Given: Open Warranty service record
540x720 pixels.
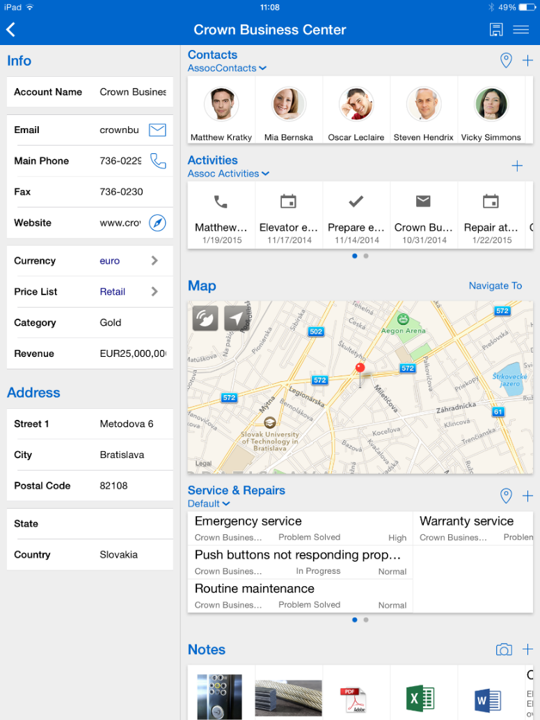Looking at the screenshot, I should 473,529.
